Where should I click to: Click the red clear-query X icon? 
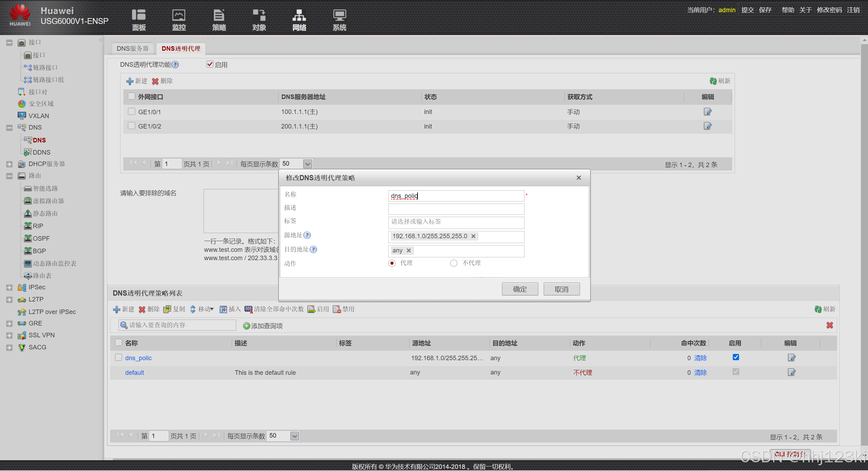pos(829,325)
